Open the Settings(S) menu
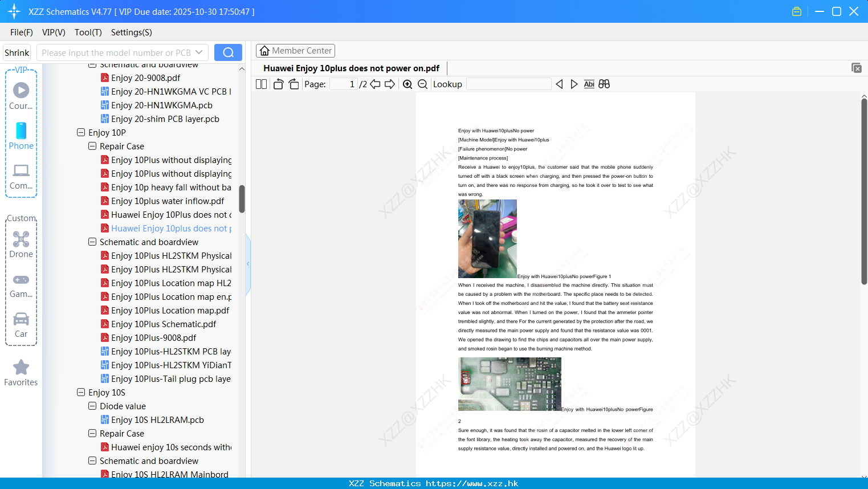 [132, 32]
